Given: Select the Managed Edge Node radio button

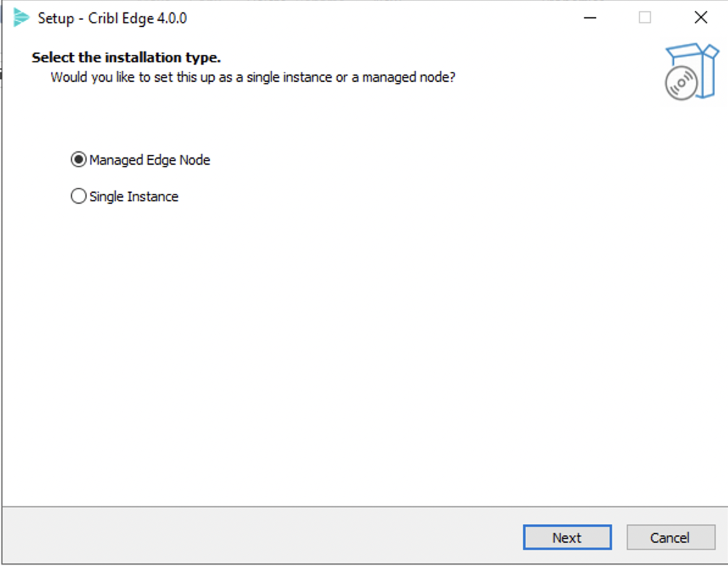Looking at the screenshot, I should 77,160.
